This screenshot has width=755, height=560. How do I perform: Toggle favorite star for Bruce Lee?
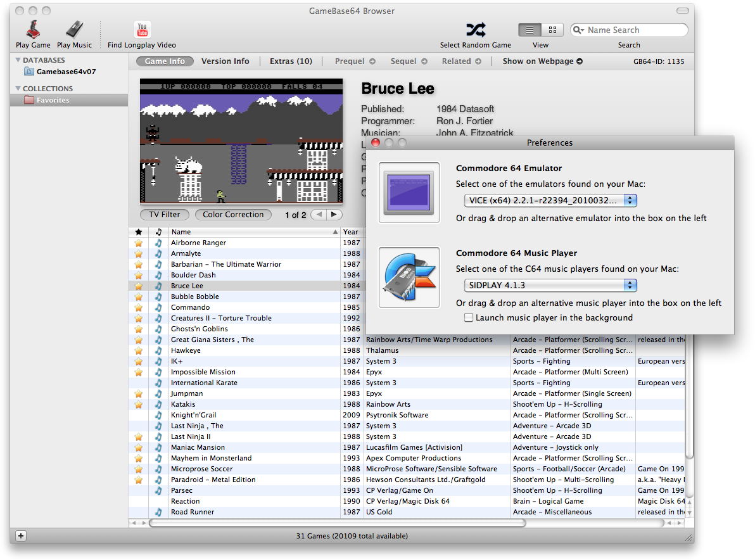point(139,286)
